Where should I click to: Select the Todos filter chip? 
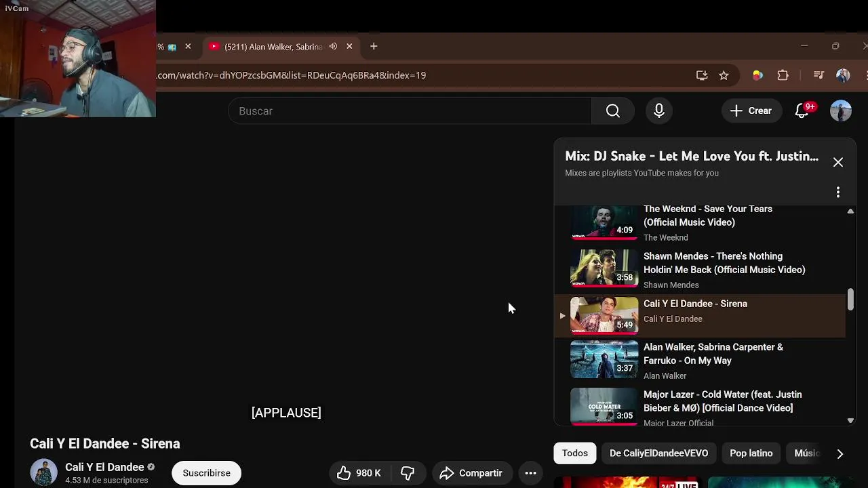[574, 453]
